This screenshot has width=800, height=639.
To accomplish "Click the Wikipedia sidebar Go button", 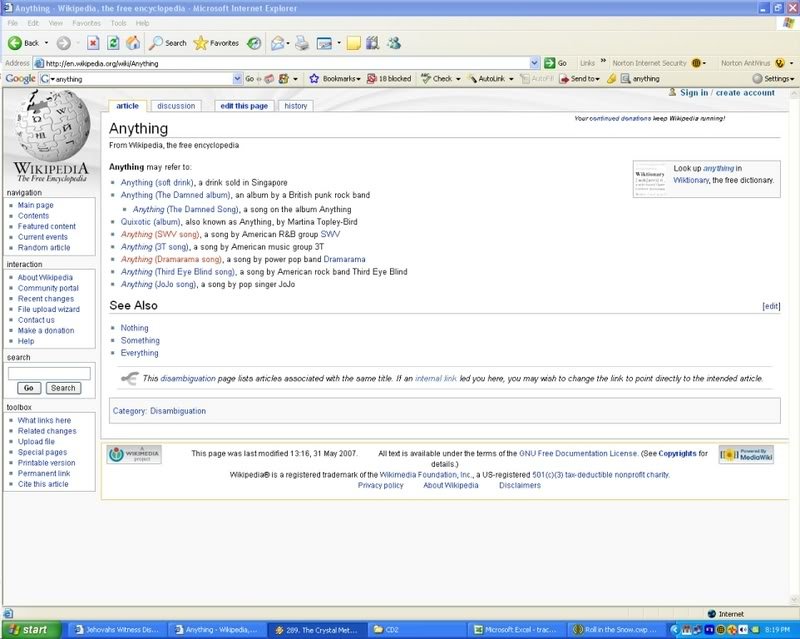I will (x=29, y=388).
